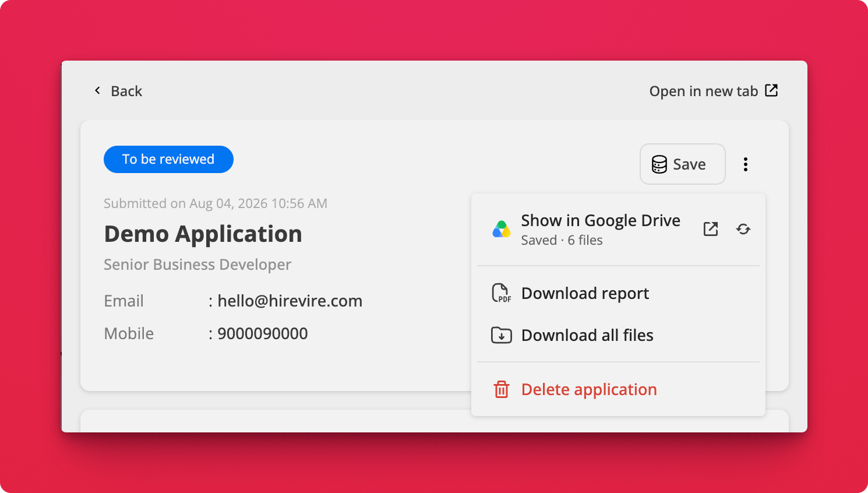This screenshot has width=868, height=493.
Task: Open in new tab link text
Action: tap(704, 91)
